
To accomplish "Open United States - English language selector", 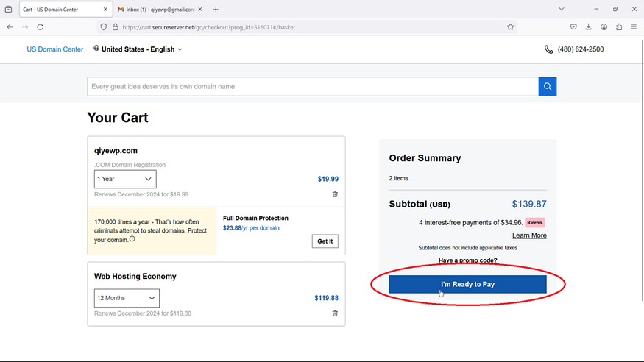I will [138, 49].
